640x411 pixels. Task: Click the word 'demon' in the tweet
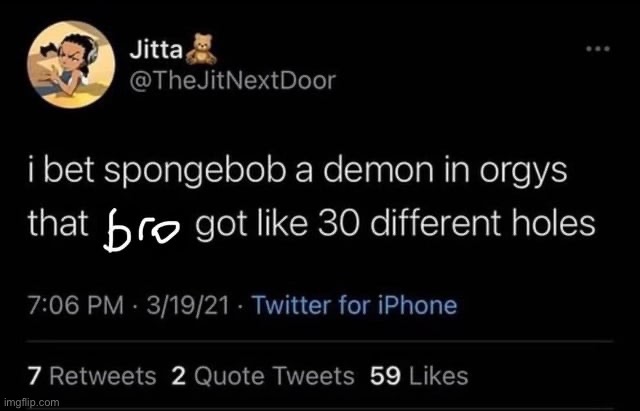(379, 170)
